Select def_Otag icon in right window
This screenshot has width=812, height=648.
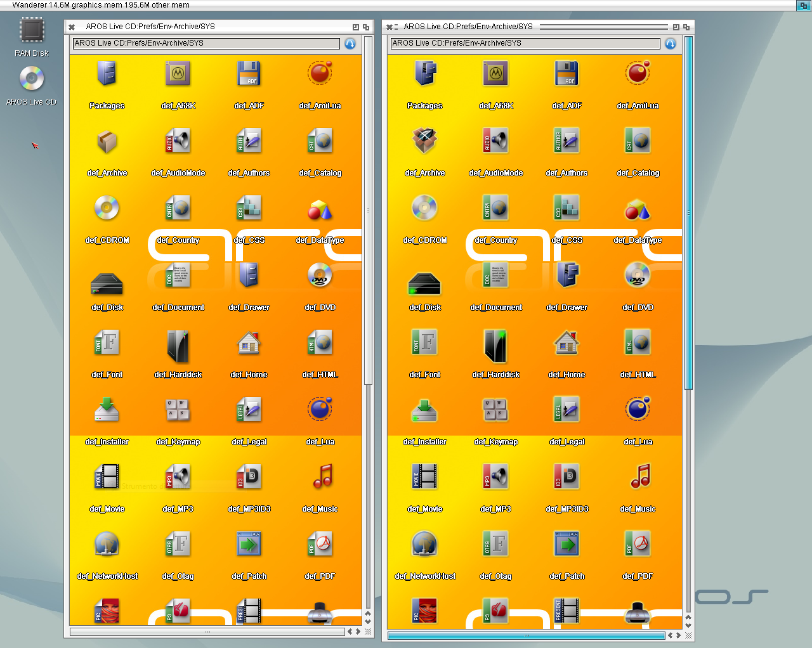(x=495, y=544)
